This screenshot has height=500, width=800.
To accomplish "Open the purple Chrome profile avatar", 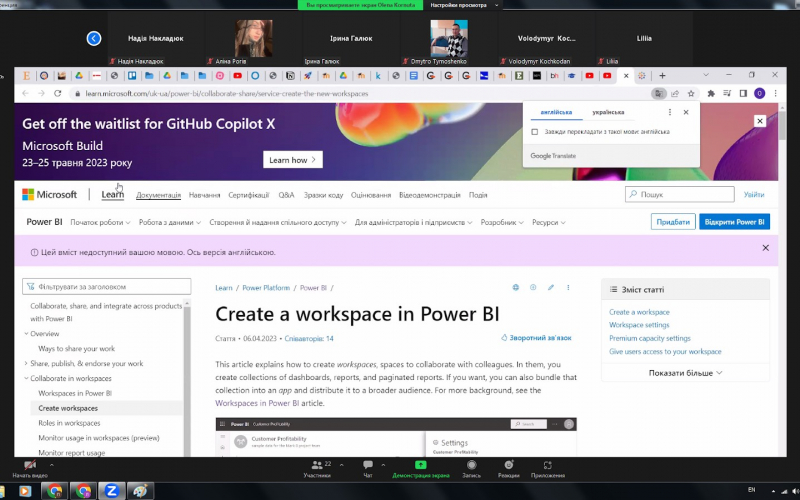I will 760,93.
